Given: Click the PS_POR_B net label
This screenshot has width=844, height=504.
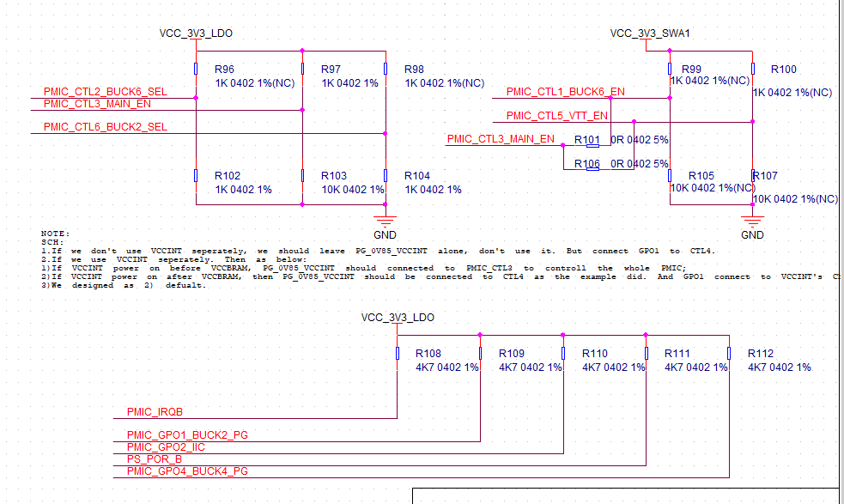Looking at the screenshot, I should [x=154, y=459].
